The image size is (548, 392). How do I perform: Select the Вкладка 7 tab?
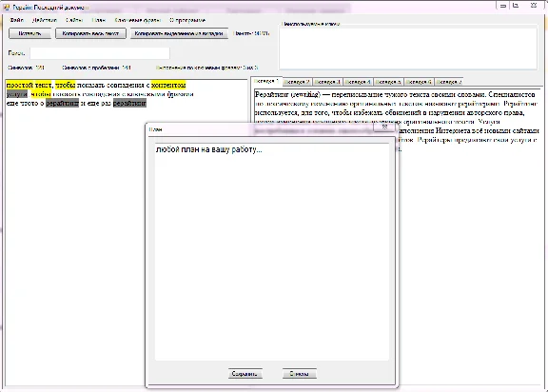tap(449, 82)
